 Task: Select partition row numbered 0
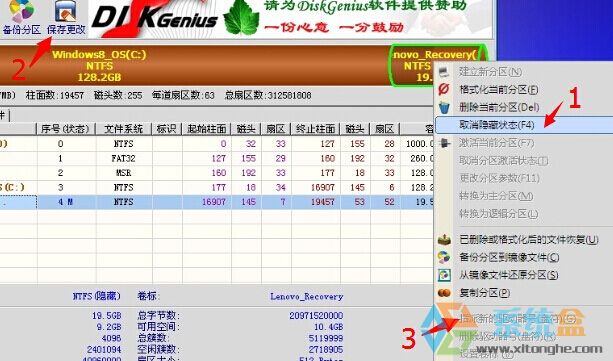217,144
